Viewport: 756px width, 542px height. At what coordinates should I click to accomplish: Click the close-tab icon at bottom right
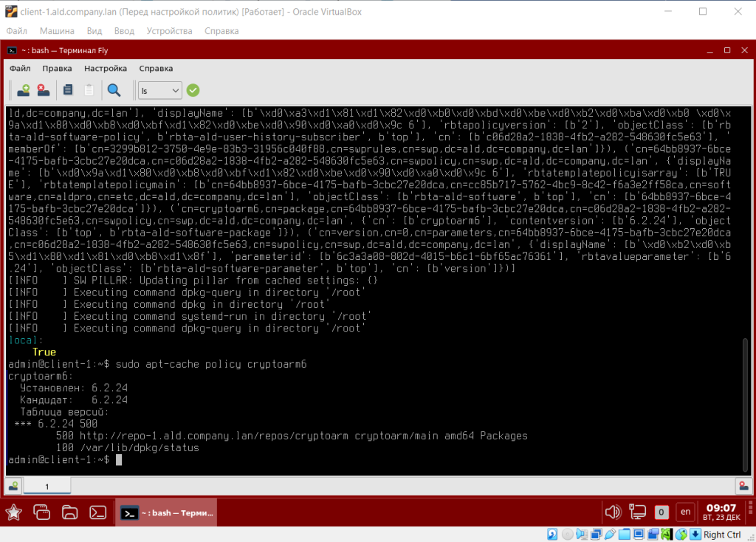click(x=742, y=486)
